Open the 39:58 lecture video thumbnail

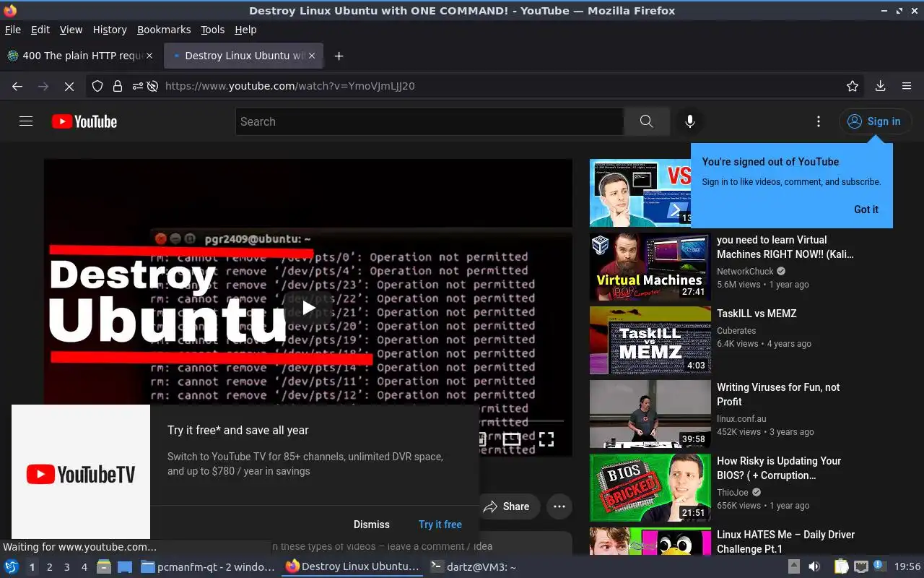pos(650,414)
